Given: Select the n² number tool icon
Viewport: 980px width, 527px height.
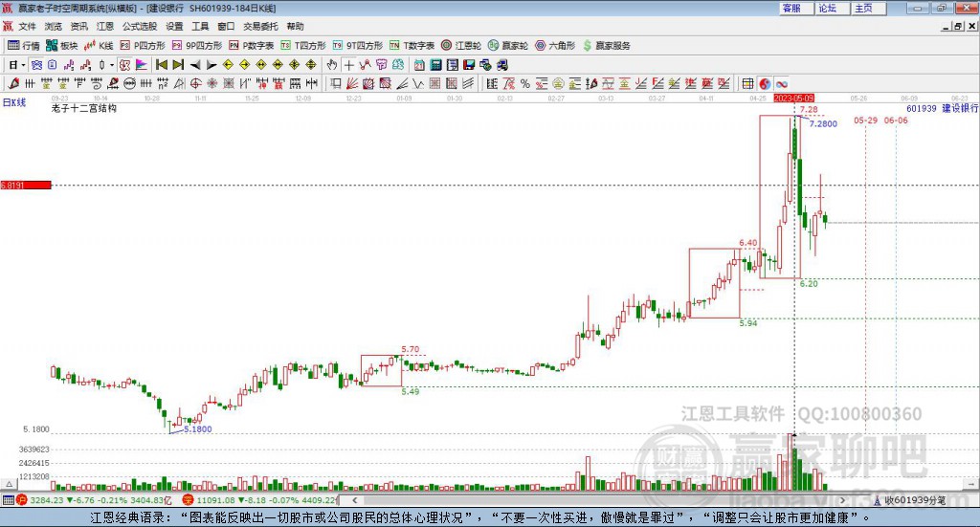Looking at the screenshot, I should pos(163,83).
